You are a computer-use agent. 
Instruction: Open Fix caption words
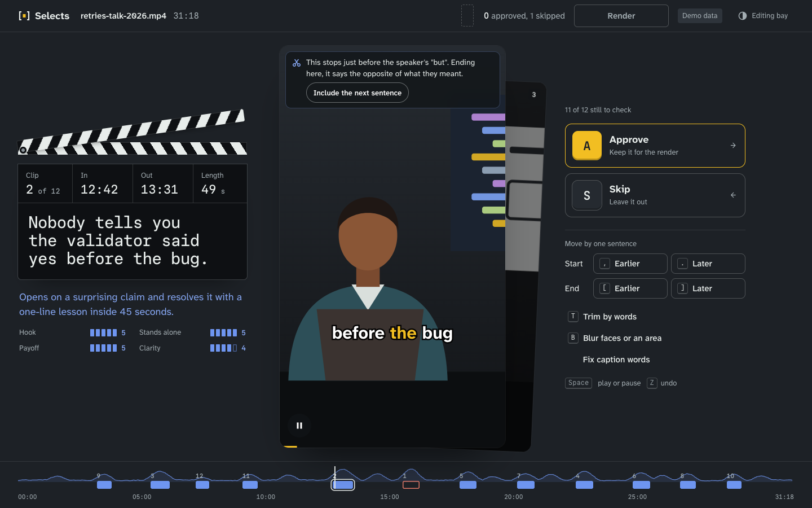click(616, 360)
